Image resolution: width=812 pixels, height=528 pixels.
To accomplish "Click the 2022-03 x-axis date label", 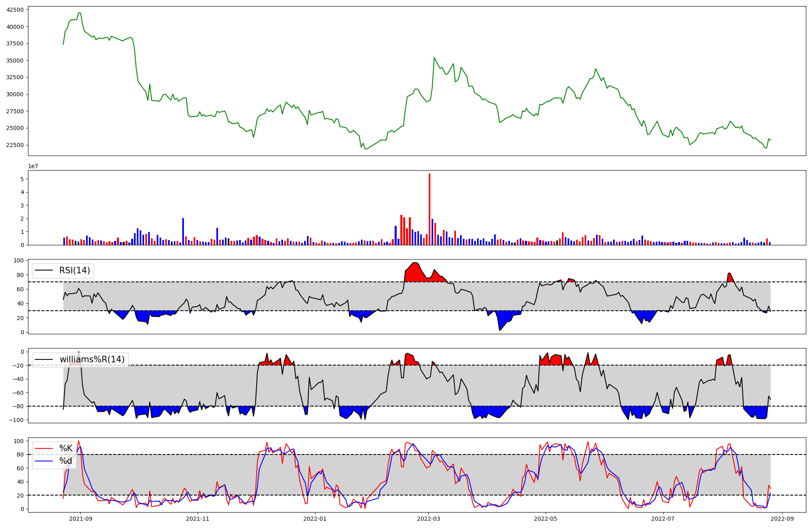I will click(428, 519).
